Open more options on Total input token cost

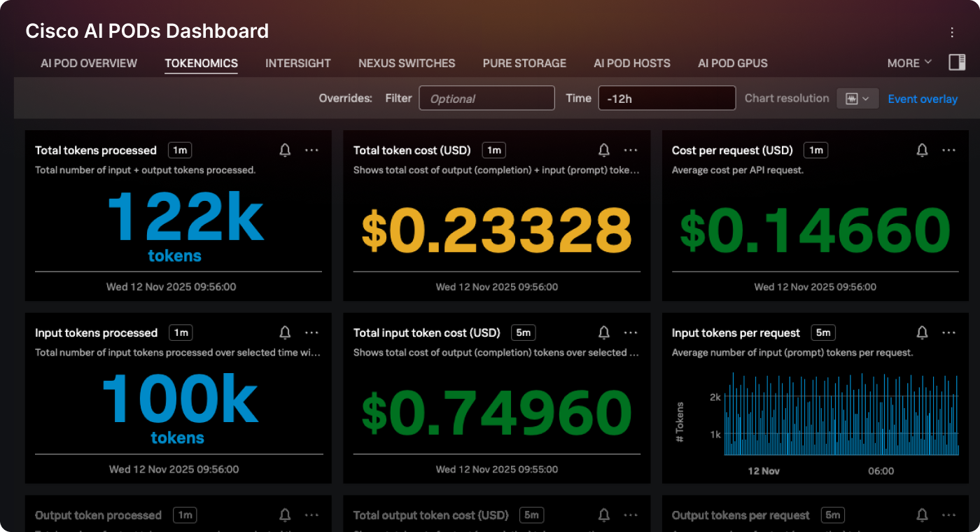pyautogui.click(x=631, y=332)
